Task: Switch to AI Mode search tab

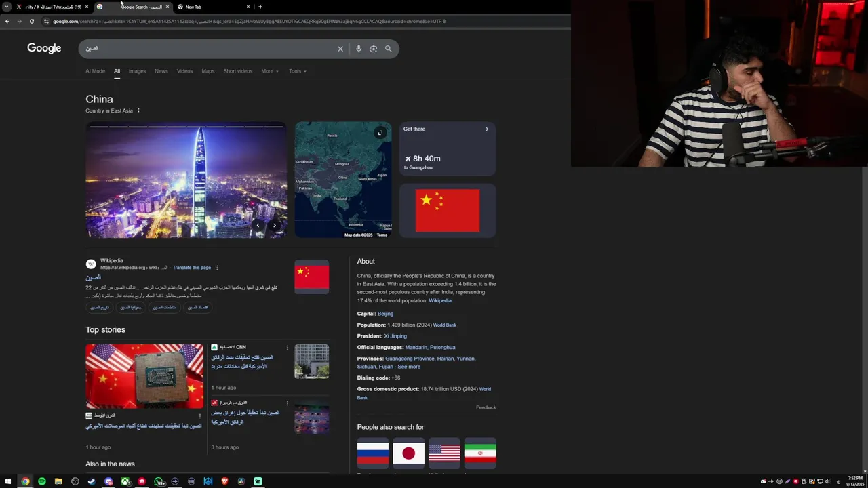Action: coord(95,71)
